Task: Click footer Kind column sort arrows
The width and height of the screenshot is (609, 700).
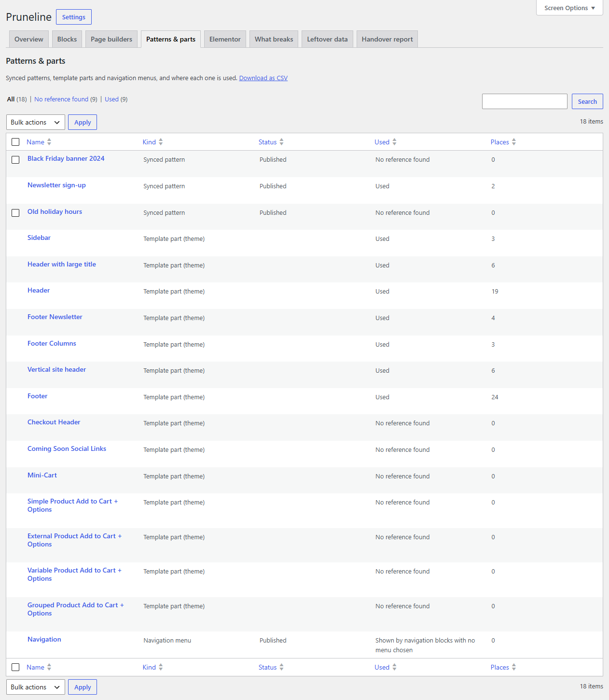Action: tap(161, 667)
